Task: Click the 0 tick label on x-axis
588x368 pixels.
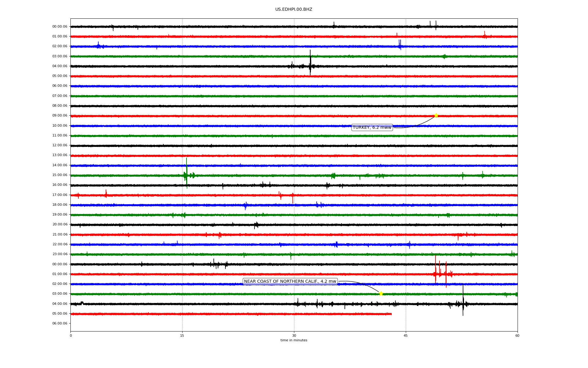Action: pos(71,335)
